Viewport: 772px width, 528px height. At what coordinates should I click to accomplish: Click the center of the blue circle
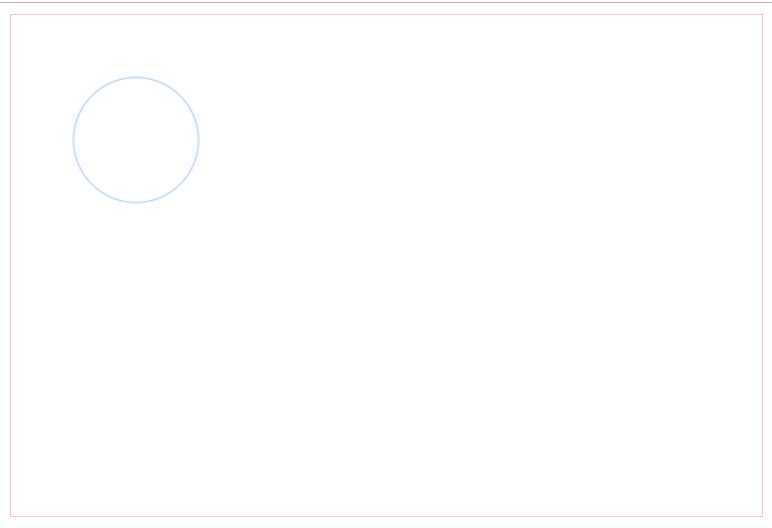[136, 140]
